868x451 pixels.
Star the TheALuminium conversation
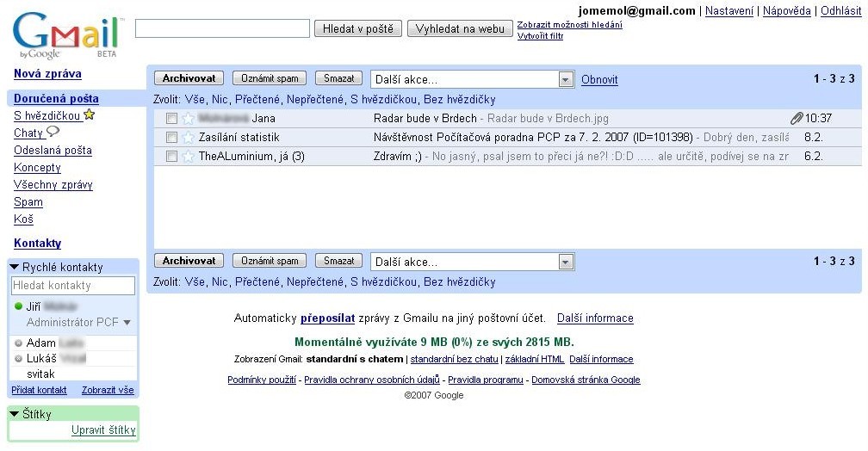pos(189,156)
